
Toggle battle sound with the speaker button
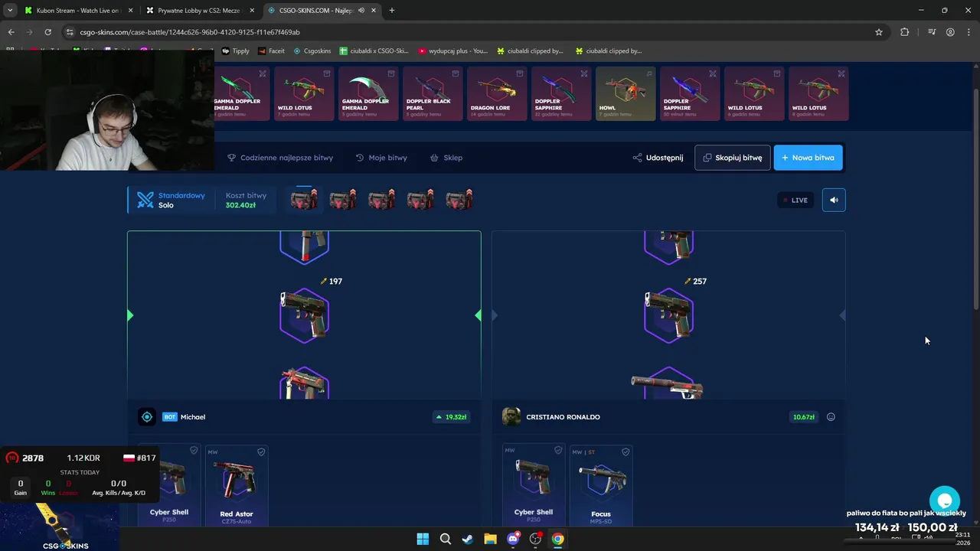[834, 200]
